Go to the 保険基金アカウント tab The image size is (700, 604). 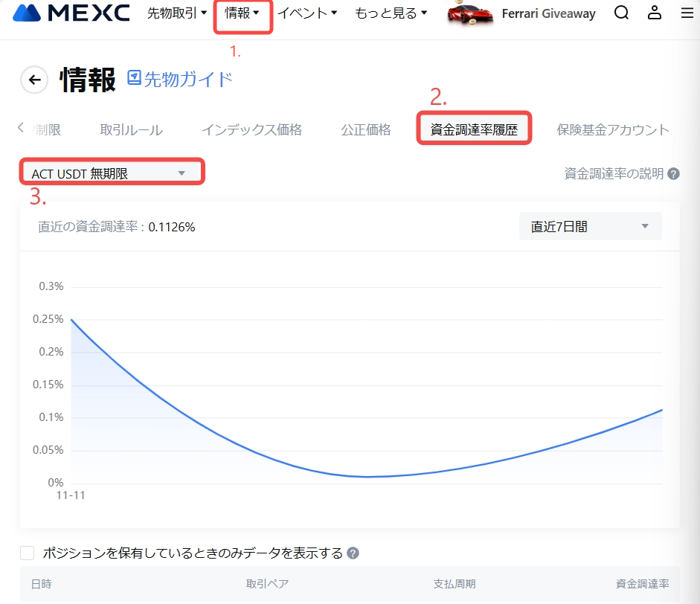tap(613, 130)
